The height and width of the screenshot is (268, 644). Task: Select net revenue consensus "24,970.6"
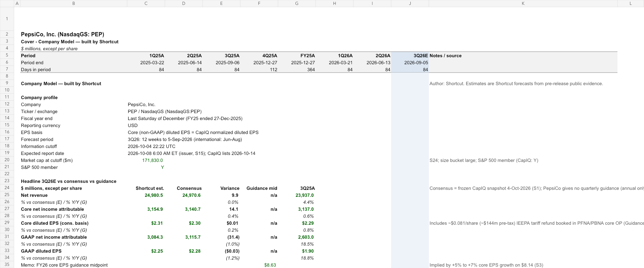[191, 195]
